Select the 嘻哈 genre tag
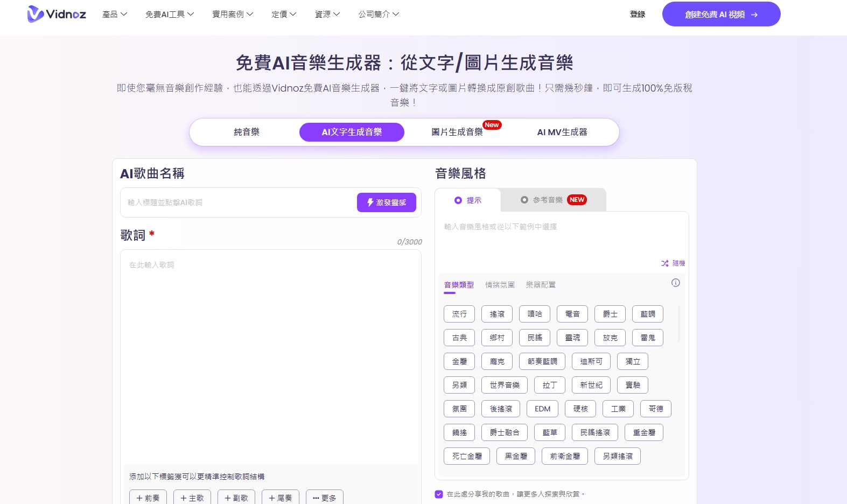The image size is (847, 504). point(535,314)
